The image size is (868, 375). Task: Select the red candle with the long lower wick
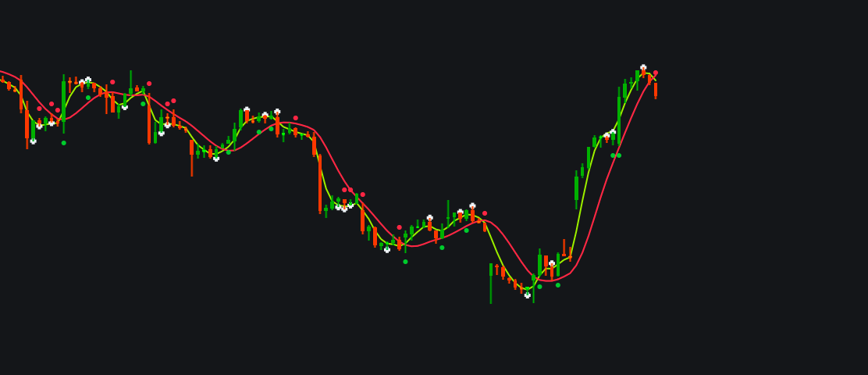tap(191, 157)
